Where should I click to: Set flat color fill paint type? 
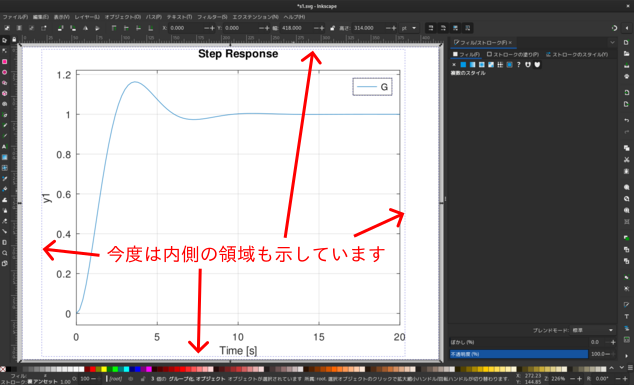(463, 65)
